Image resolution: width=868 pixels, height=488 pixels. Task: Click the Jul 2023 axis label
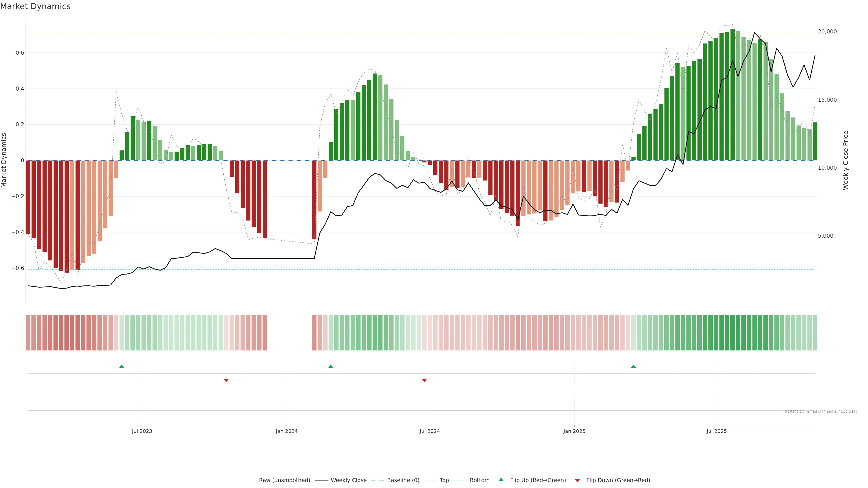tap(142, 431)
